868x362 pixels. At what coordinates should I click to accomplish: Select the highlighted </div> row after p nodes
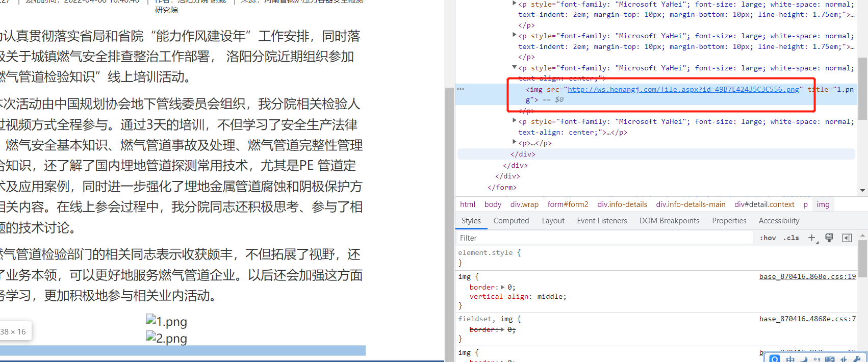tap(656, 154)
